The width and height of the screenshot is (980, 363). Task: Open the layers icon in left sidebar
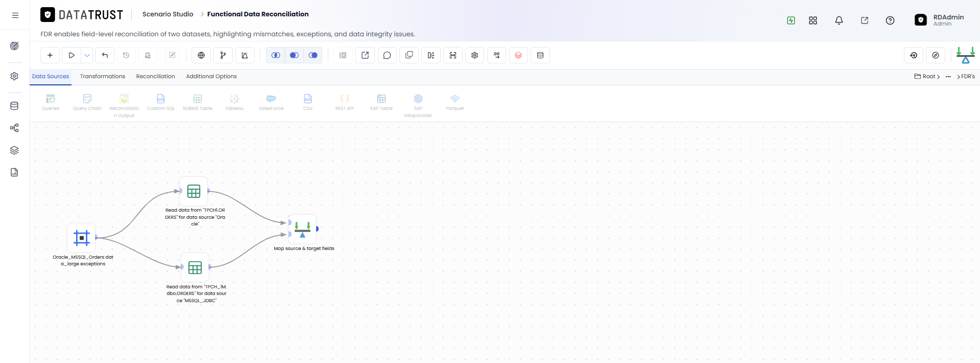[x=14, y=150]
